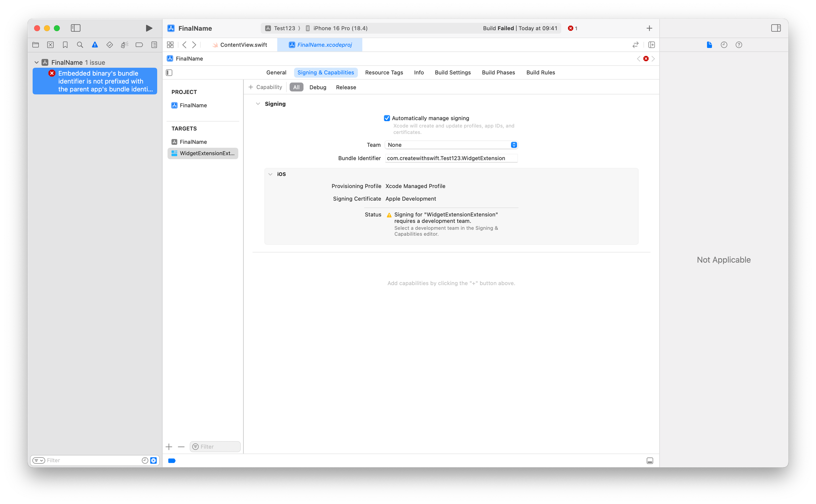This screenshot has height=504, width=816.
Task: Disable Automatically manage signing
Action: (x=387, y=118)
